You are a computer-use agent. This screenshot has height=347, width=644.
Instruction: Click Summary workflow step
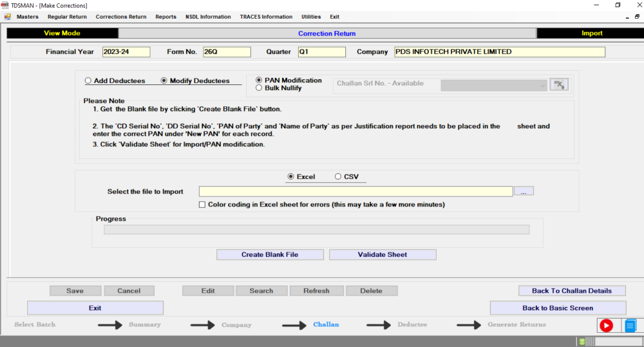[x=144, y=324]
